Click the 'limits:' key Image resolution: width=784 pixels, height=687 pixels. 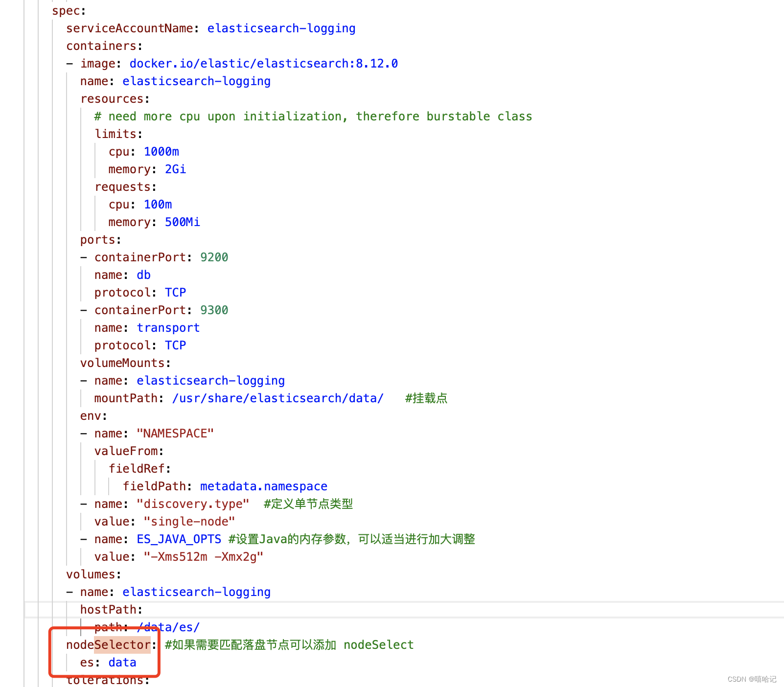(118, 134)
